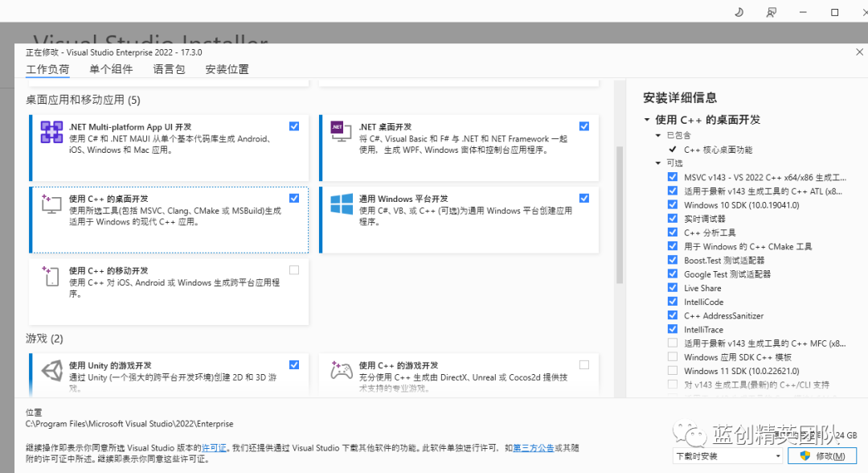The width and height of the screenshot is (868, 473).
Task: Click the .NET desktop development icon
Action: coord(341,131)
